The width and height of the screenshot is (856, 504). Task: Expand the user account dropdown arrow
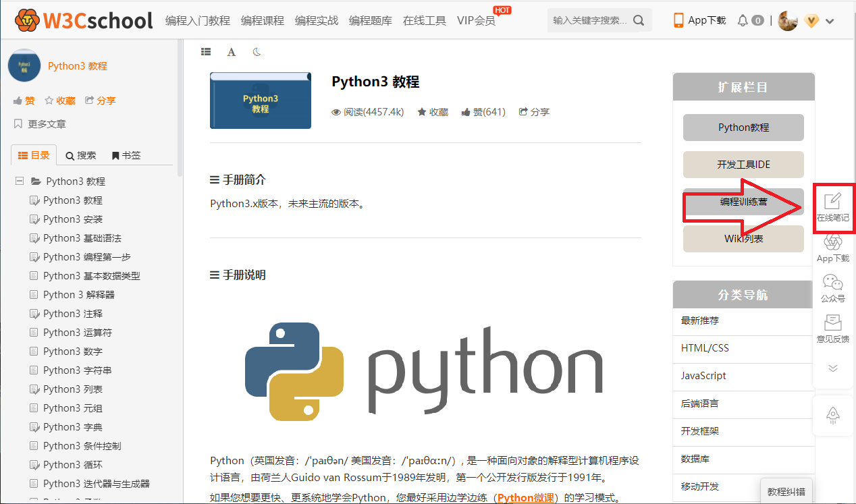click(x=830, y=21)
